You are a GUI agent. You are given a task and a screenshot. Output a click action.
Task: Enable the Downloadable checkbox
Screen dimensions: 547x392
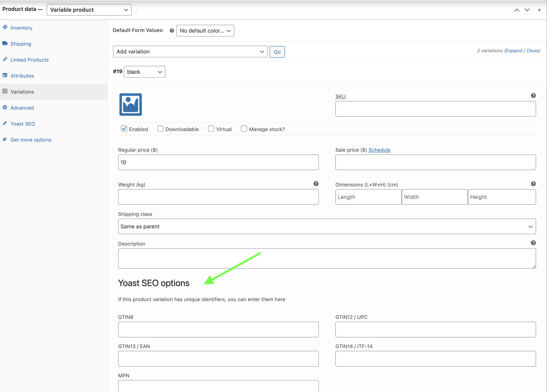(160, 129)
